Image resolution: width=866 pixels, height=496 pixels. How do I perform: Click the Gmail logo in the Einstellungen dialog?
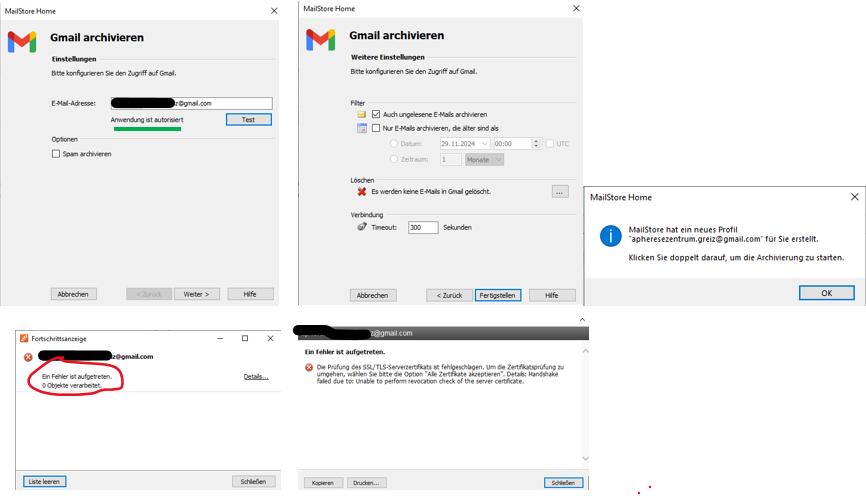22,42
